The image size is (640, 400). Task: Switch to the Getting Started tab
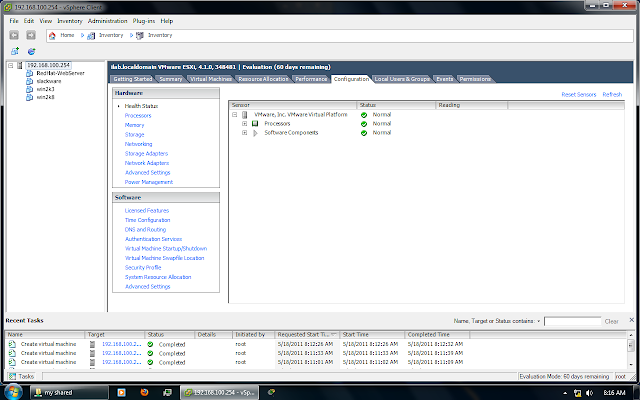click(133, 79)
